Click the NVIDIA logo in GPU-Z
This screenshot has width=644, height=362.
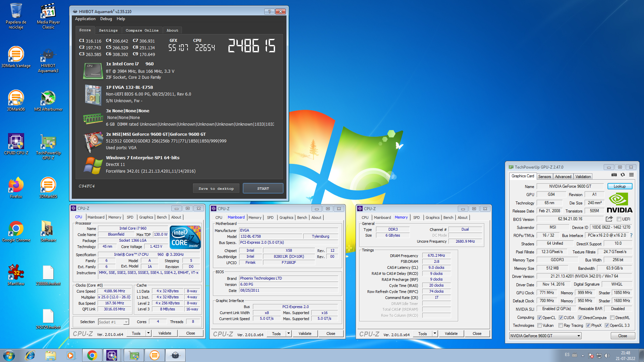(620, 203)
